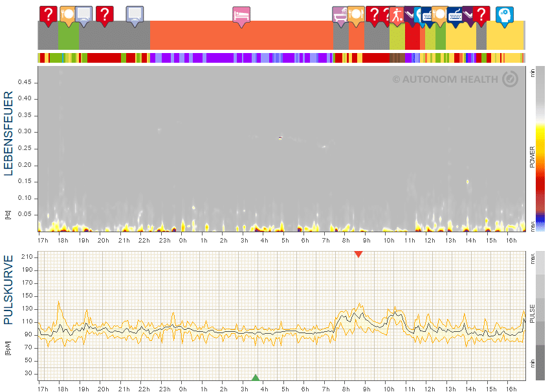Click the LEBENSFEUER chart title
The image size is (550, 392).
tap(8, 134)
